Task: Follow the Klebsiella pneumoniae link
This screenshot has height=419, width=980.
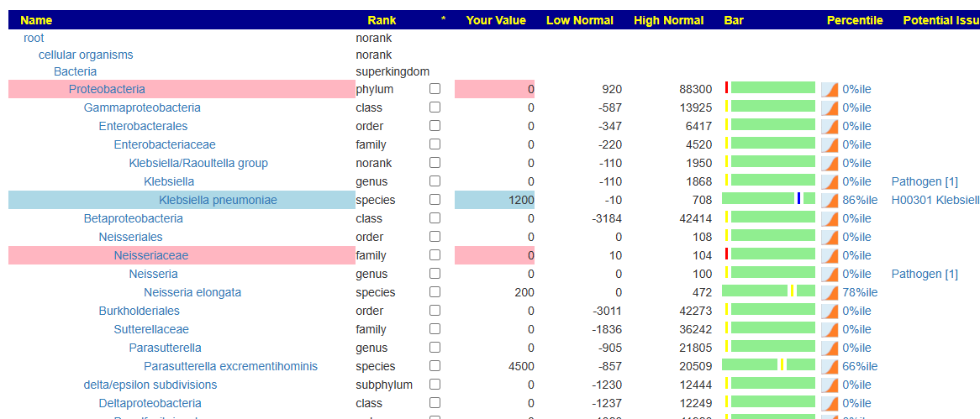Action: [x=219, y=201]
